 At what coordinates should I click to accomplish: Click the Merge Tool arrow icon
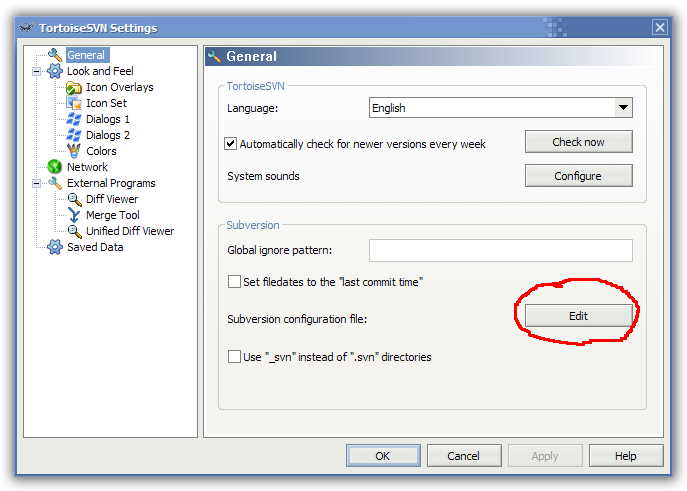click(74, 215)
